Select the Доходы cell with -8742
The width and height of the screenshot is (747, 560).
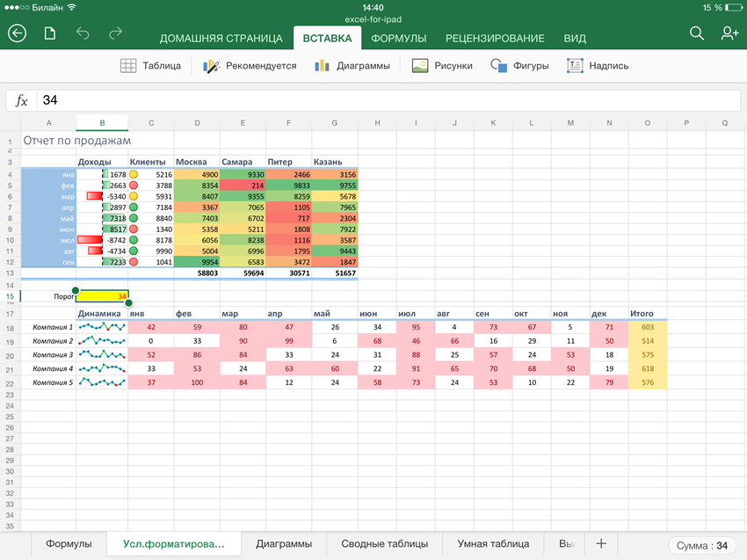point(102,240)
